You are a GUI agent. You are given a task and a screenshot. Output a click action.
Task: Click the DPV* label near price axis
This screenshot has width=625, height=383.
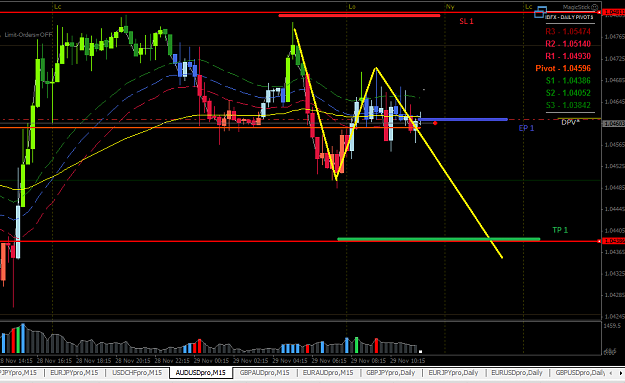click(570, 123)
